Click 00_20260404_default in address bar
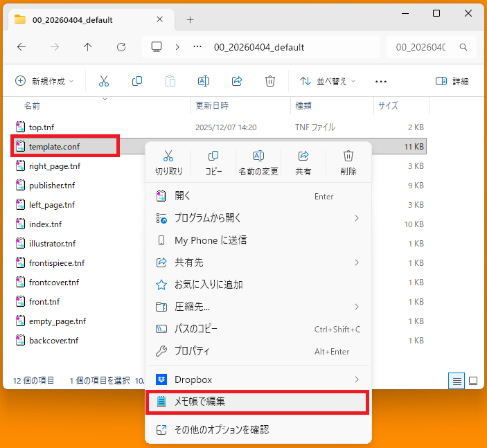The width and height of the screenshot is (487, 448). [259, 47]
